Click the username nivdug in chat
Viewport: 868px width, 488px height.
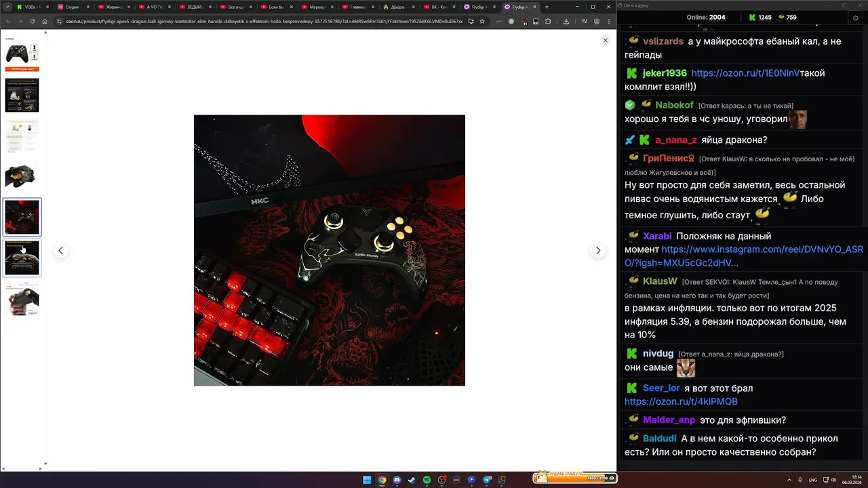658,354
